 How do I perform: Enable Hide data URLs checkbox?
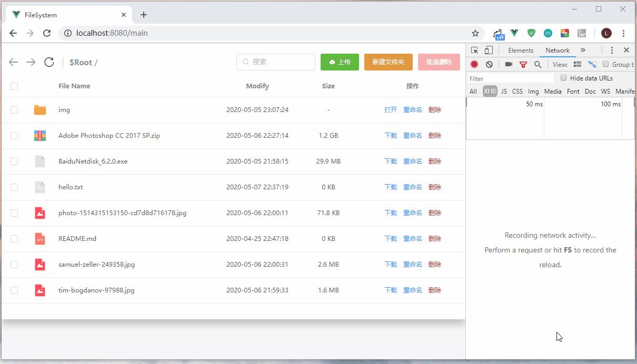tap(563, 78)
